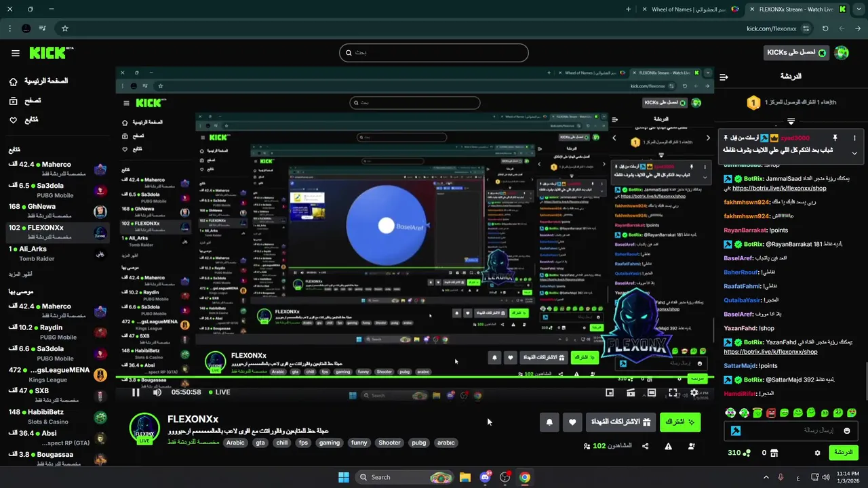Expand the gift leaderboard with the triple-line arrow

click(791, 121)
